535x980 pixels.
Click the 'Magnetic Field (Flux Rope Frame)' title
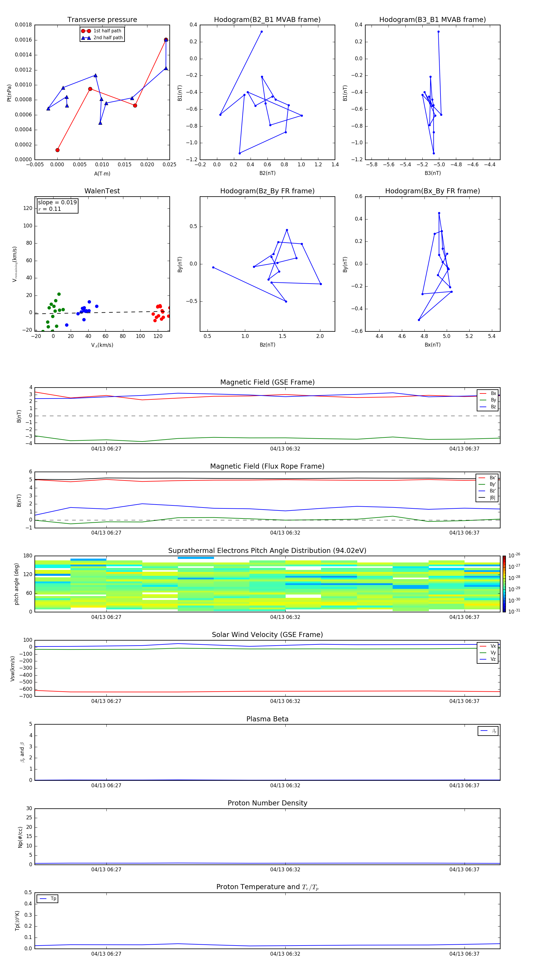point(267,467)
